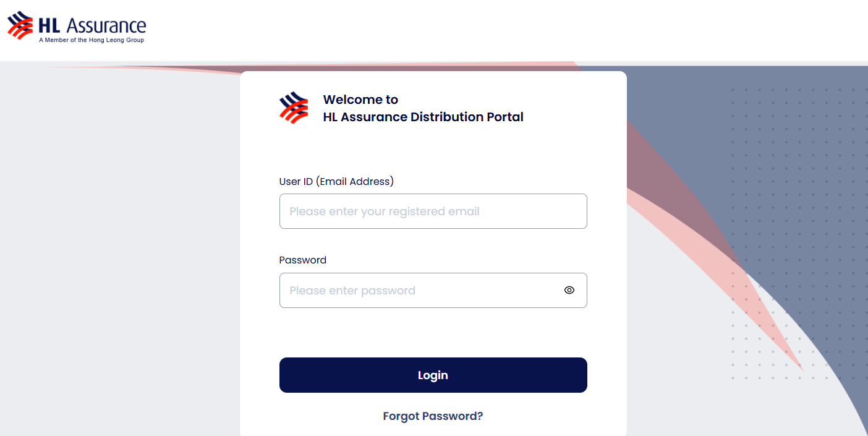Open the Forgot Password? link
Viewport: 868px width, 436px height.
[433, 416]
